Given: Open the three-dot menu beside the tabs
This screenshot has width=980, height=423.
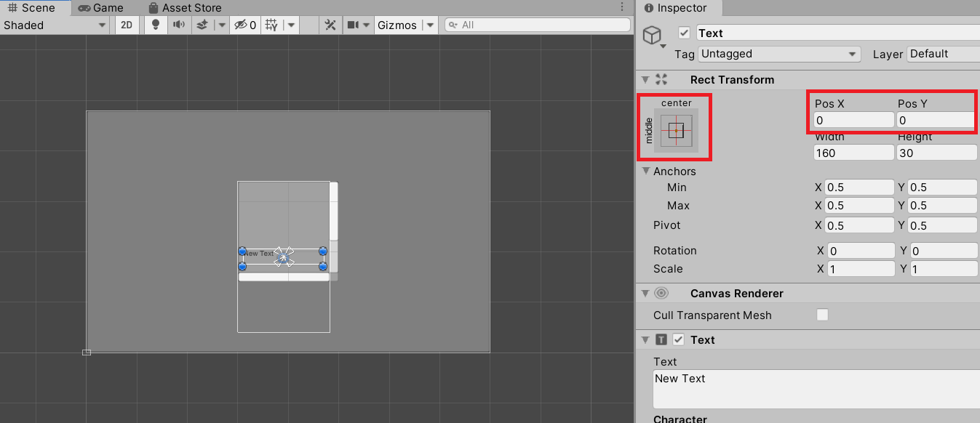Looking at the screenshot, I should pyautogui.click(x=624, y=7).
